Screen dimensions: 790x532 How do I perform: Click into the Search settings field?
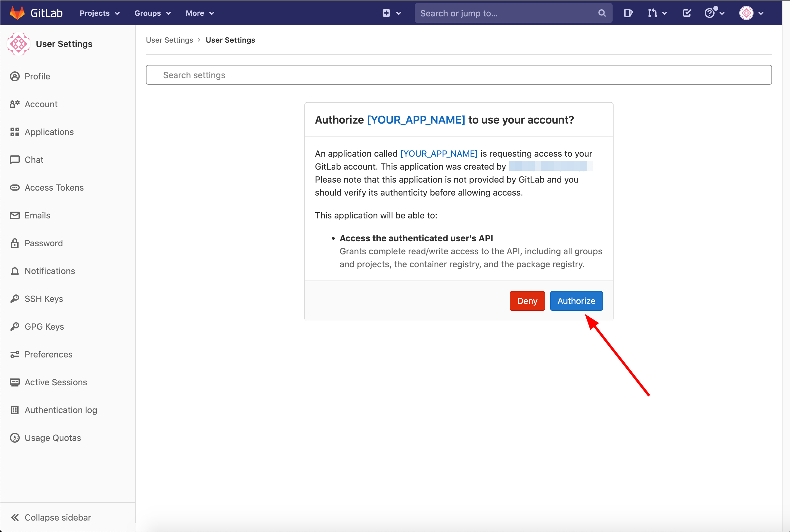click(x=459, y=75)
